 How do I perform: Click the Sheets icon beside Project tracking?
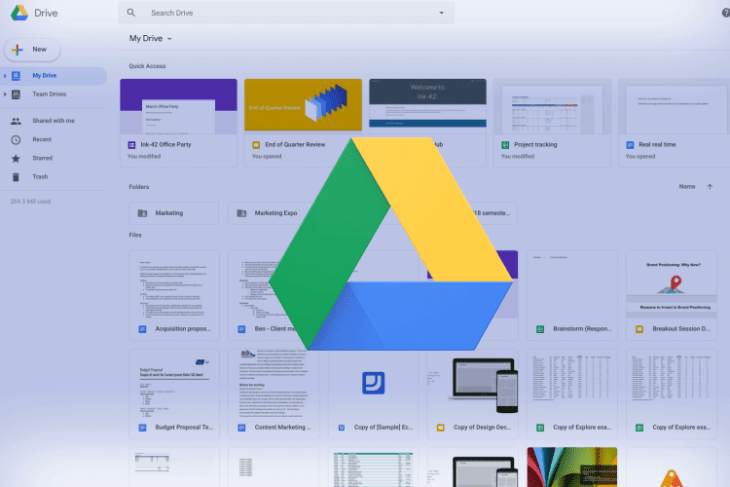505,145
